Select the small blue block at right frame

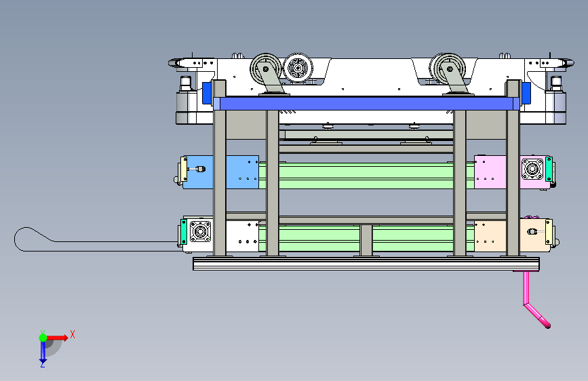pos(526,93)
